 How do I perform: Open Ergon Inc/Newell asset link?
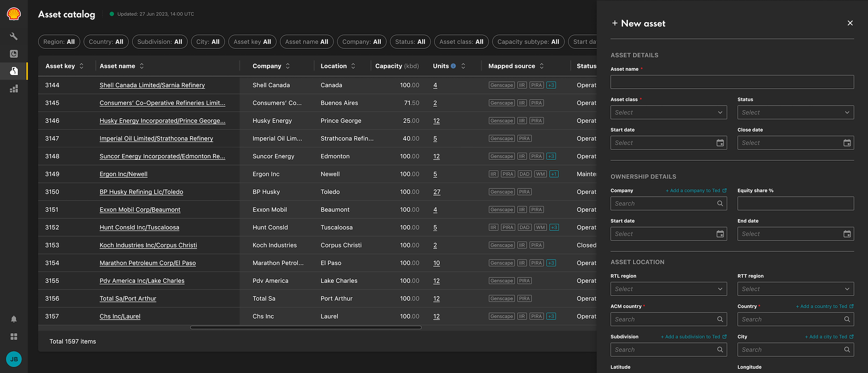point(123,174)
